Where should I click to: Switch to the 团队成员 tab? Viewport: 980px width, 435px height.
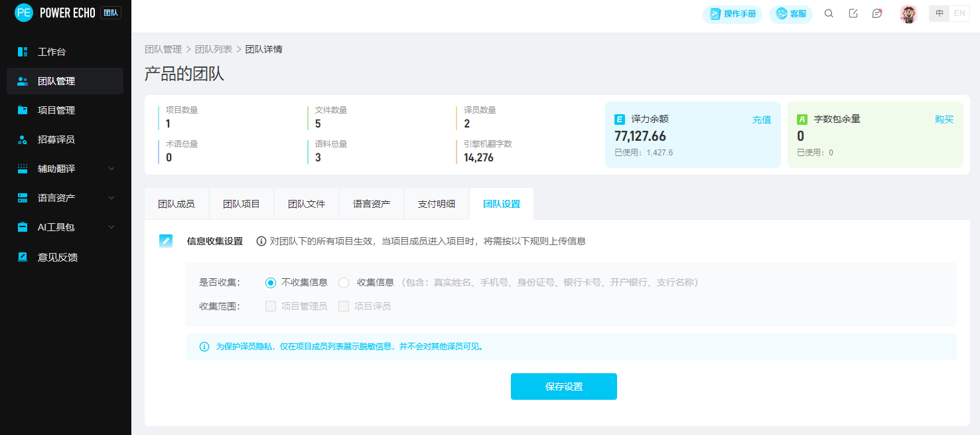[x=176, y=204]
